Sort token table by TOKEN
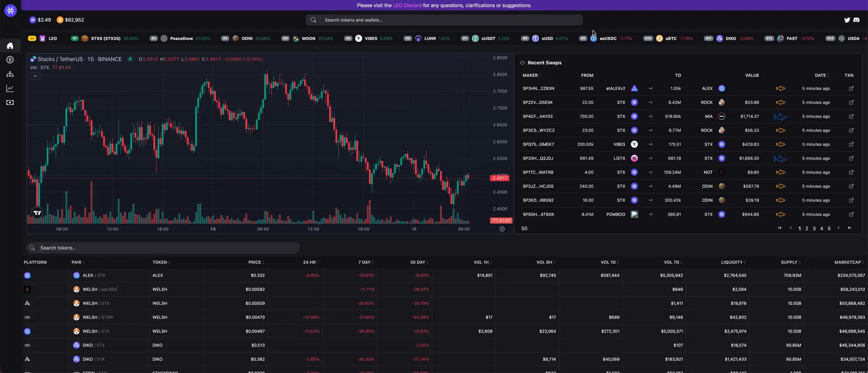Image resolution: width=868 pixels, height=373 pixels. pos(161,262)
